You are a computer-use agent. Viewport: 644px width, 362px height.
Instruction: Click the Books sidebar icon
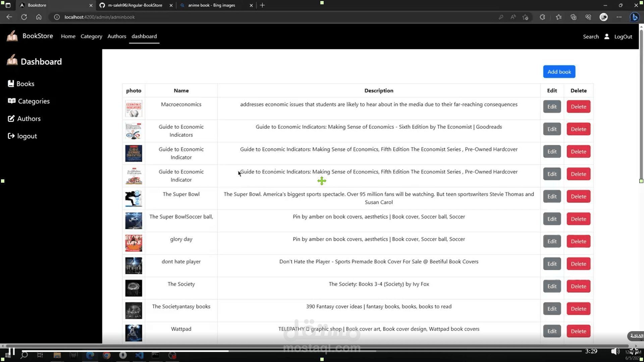pyautogui.click(x=11, y=84)
